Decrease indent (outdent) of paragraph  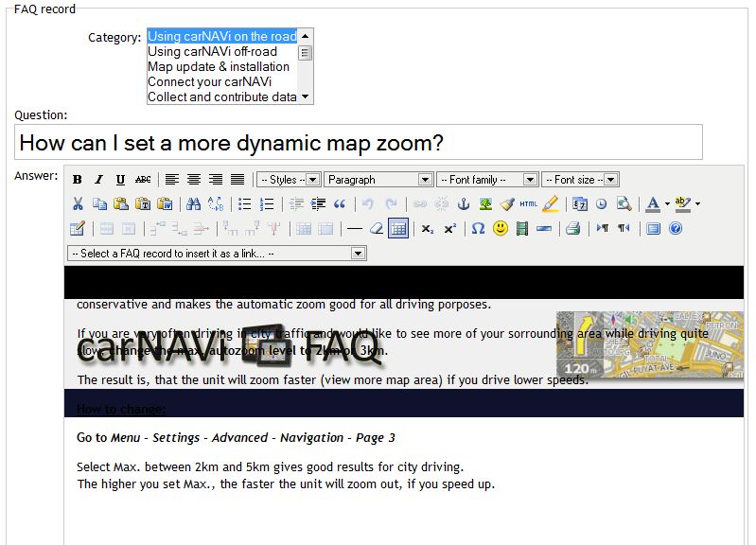pos(296,204)
